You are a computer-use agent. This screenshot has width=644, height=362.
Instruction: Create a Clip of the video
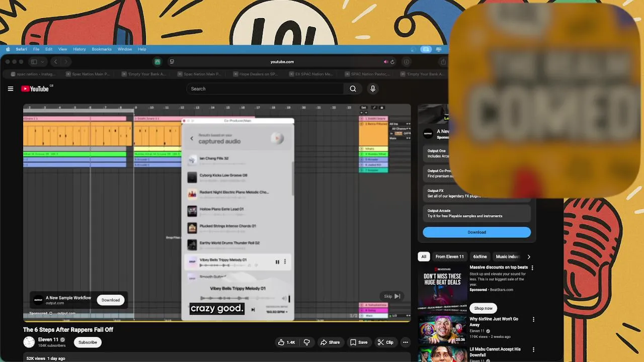coord(385,342)
